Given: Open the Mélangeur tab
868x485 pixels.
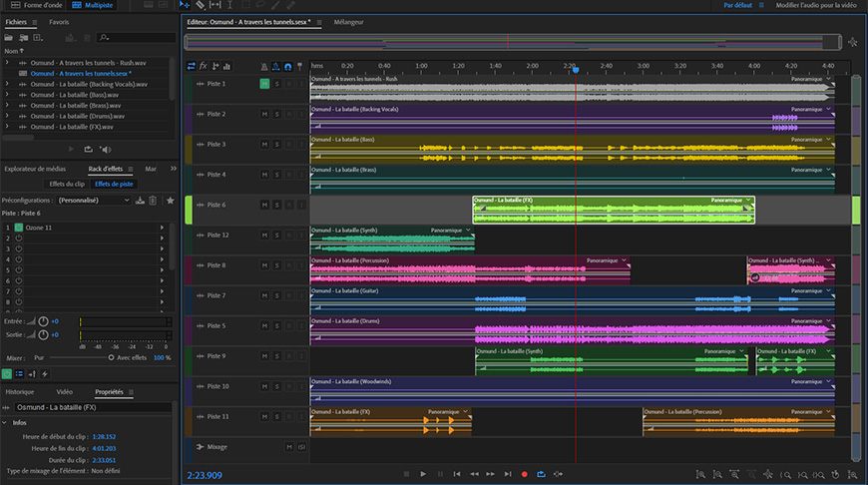Looking at the screenshot, I should (x=349, y=22).
